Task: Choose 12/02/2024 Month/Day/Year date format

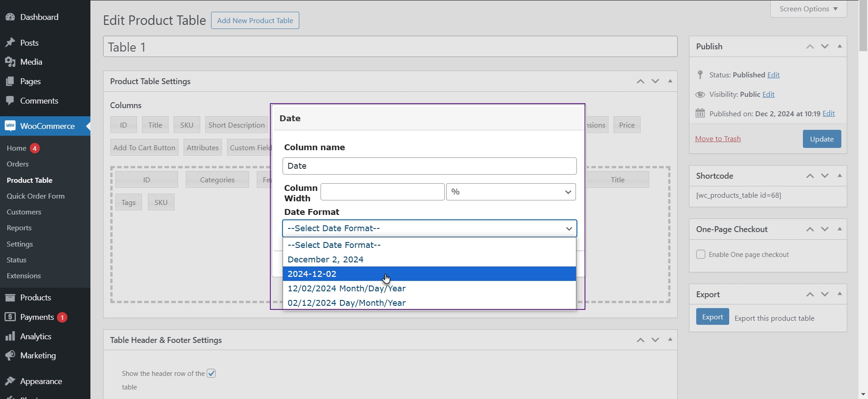Action: (x=346, y=288)
